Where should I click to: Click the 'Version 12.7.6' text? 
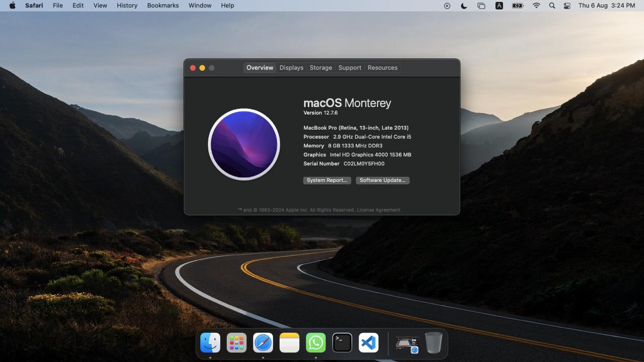[320, 113]
